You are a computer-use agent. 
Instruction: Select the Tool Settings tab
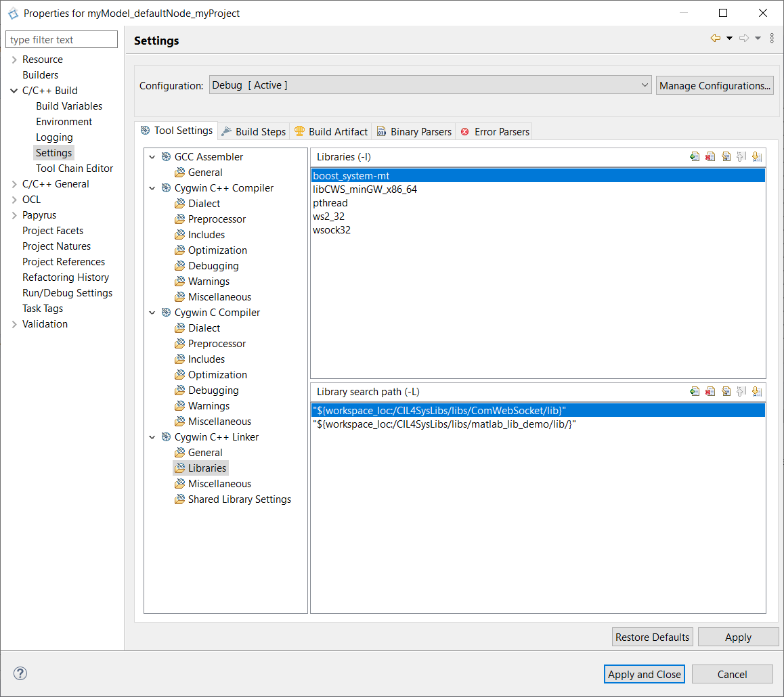pos(177,131)
